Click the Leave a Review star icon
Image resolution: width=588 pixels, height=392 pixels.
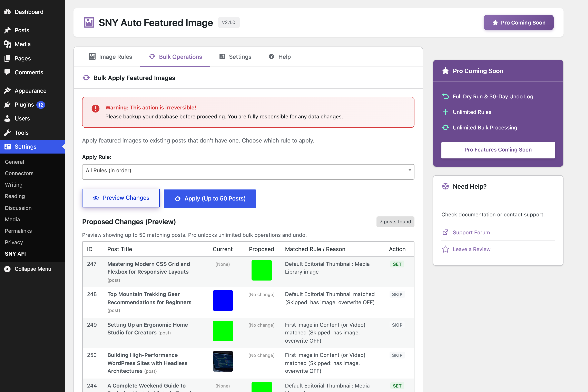[445, 249]
